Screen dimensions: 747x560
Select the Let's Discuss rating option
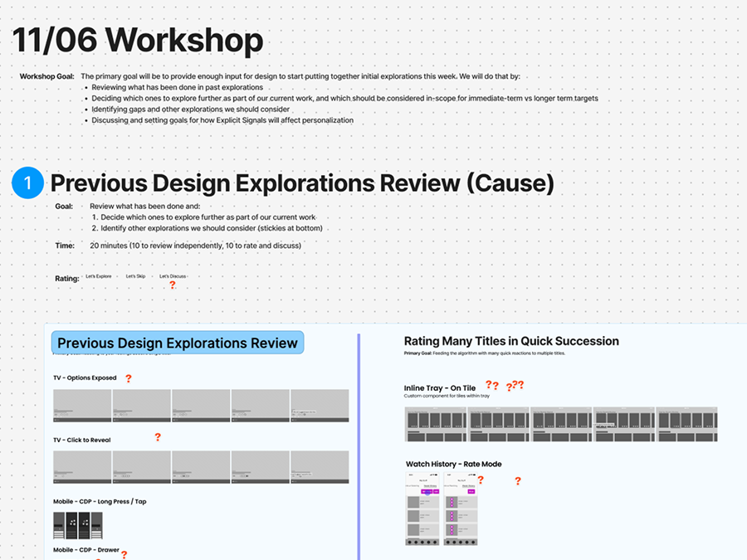tap(173, 276)
